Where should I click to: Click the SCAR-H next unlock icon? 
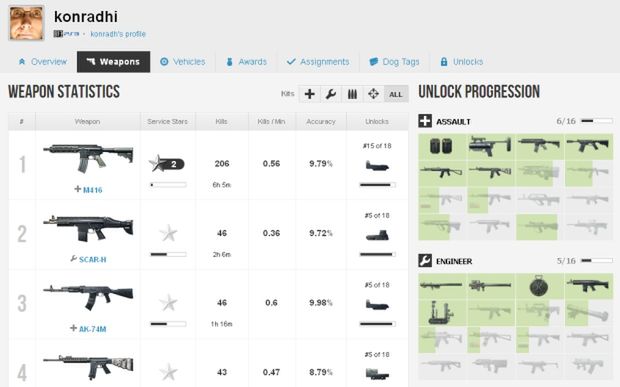(x=377, y=235)
